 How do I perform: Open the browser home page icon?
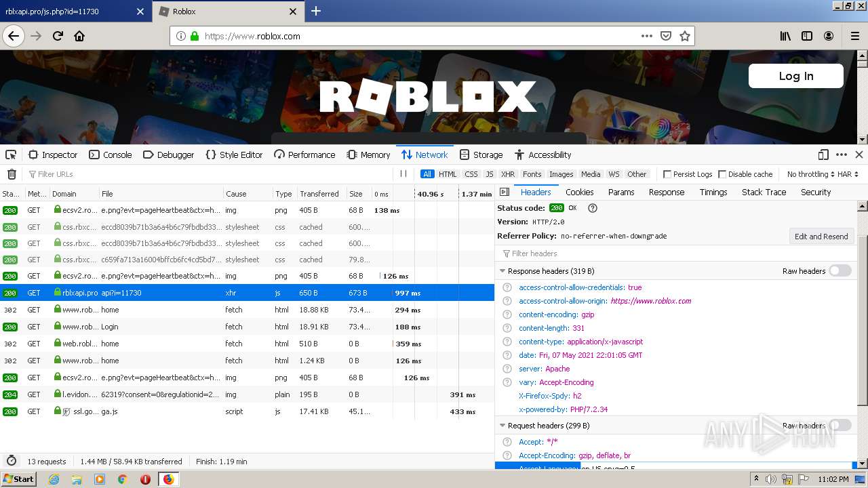pyautogui.click(x=79, y=36)
